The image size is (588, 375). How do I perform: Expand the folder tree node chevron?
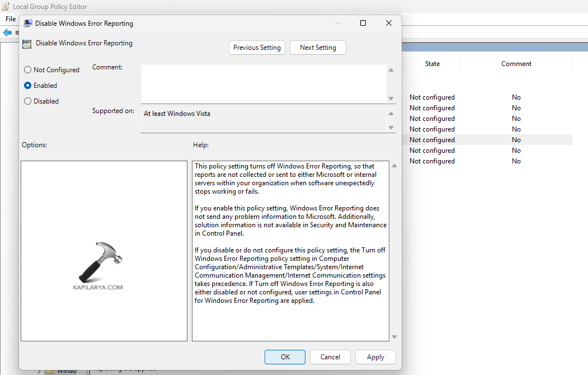[39, 371]
